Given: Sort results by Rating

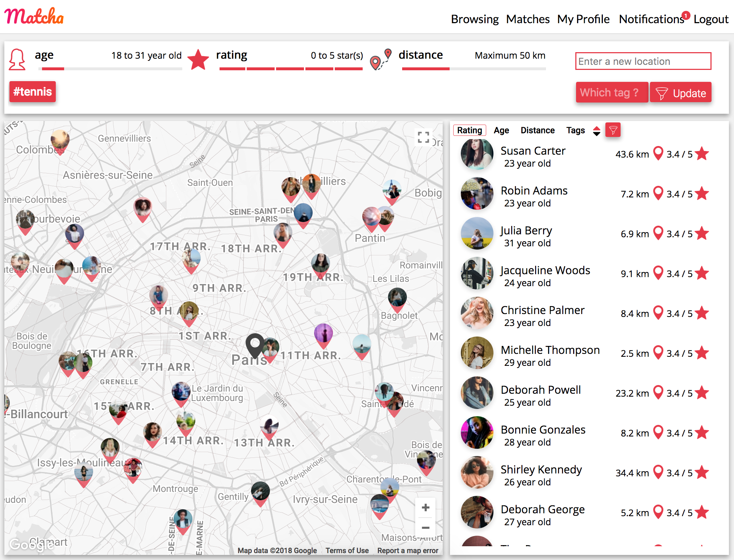Looking at the screenshot, I should [469, 130].
